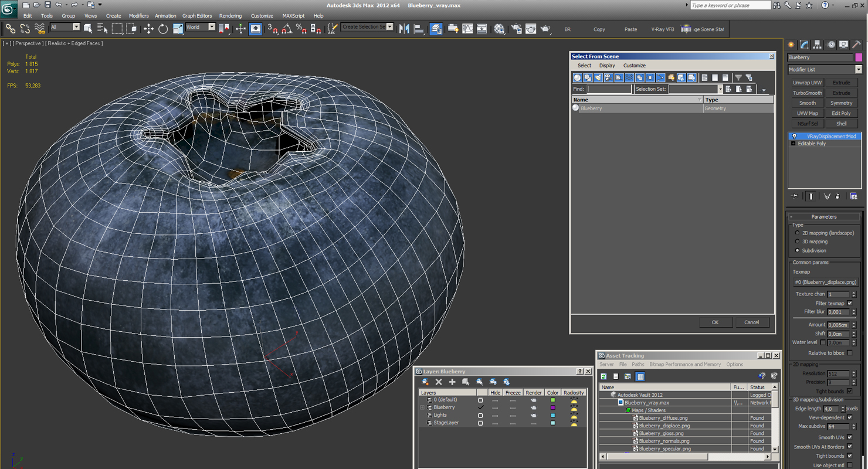This screenshot has height=469, width=868.
Task: Click Refresh icon in Asset Tracking
Action: pyautogui.click(x=603, y=376)
